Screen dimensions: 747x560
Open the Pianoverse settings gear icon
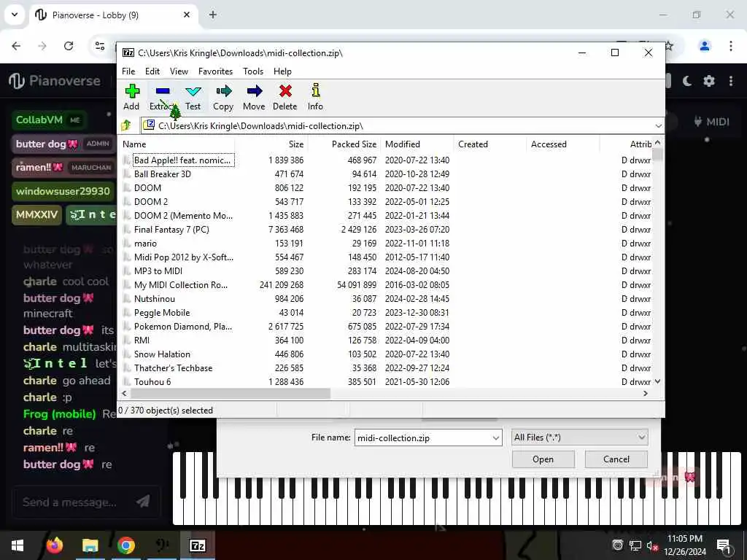(709, 81)
